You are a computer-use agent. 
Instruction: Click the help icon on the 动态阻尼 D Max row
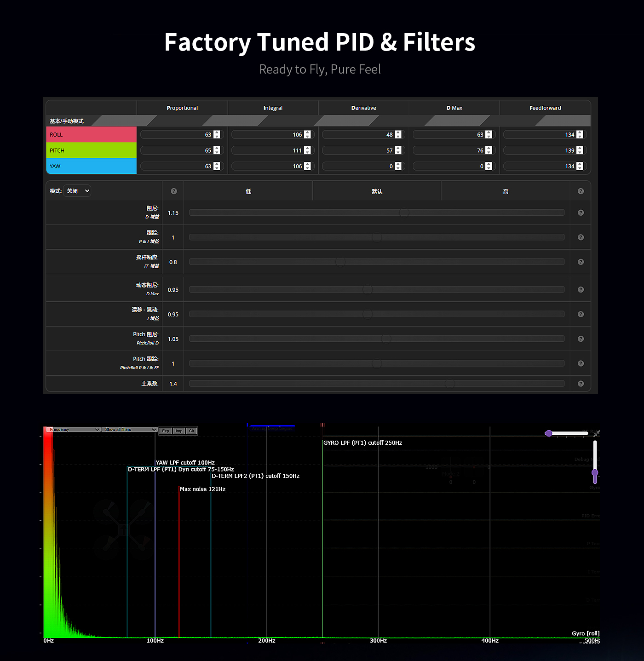click(581, 290)
